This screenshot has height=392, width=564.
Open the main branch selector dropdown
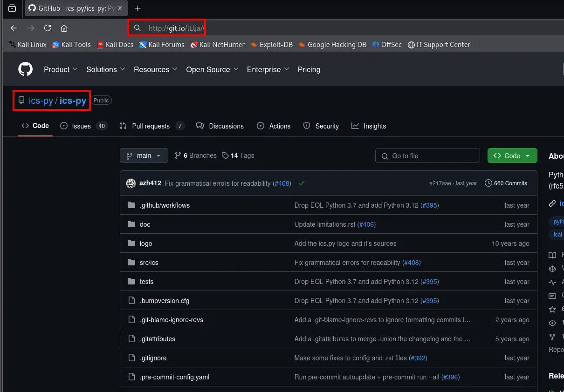coord(144,155)
